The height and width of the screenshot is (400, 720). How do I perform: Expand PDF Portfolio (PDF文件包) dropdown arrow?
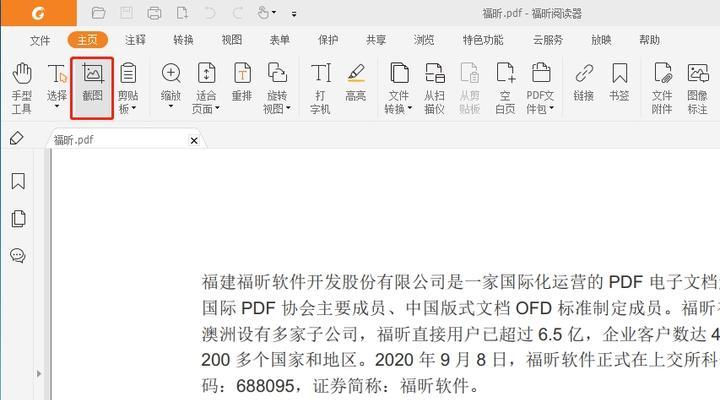(551, 109)
